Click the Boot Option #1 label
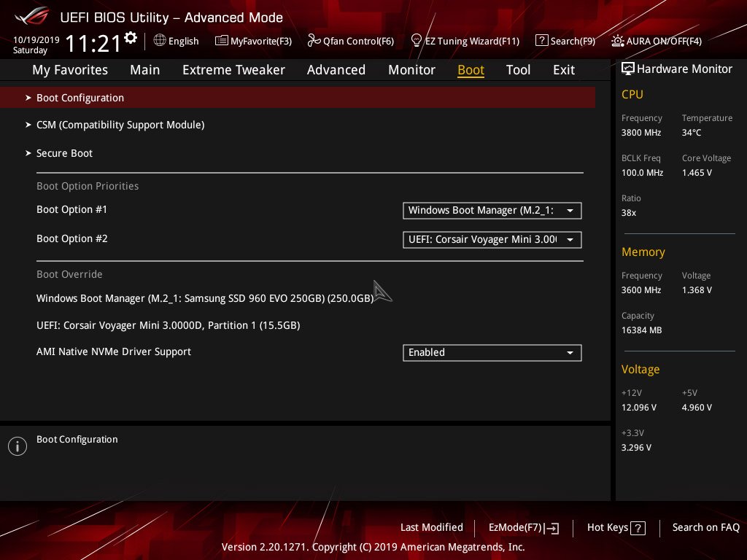747x560 pixels. click(72, 209)
